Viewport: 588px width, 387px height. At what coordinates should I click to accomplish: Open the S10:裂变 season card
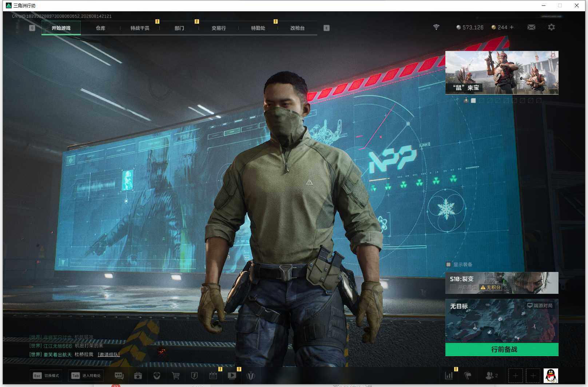point(502,283)
